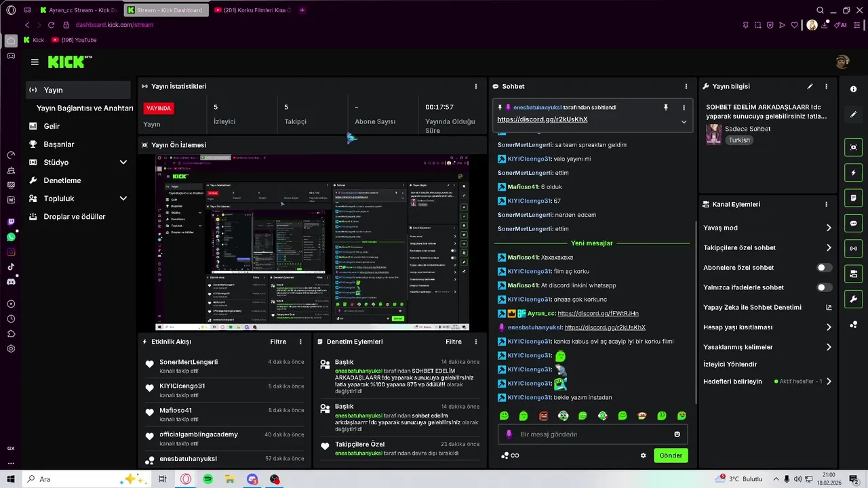Toggle Abonelere özel sohbet switch
Image resolution: width=868 pixels, height=488 pixels.
click(824, 268)
